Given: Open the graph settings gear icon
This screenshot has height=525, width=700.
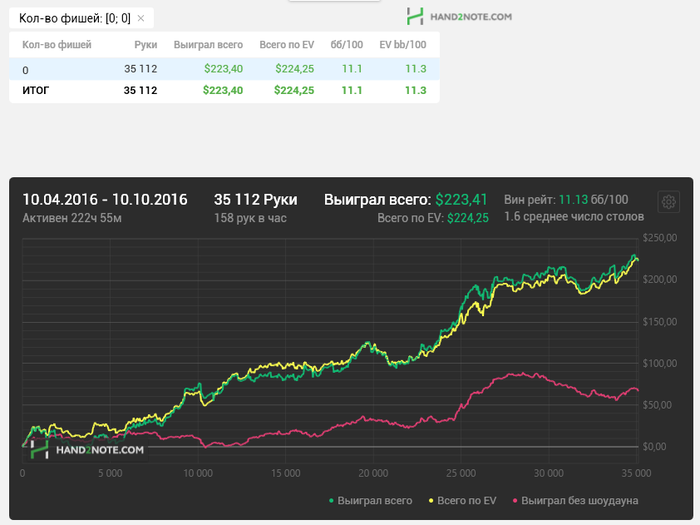Looking at the screenshot, I should point(668,202).
